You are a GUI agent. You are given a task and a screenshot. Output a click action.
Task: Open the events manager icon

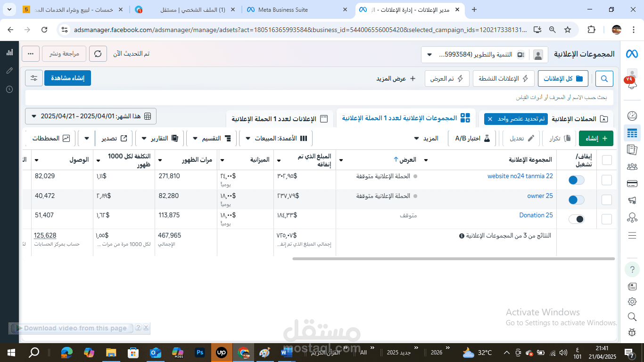click(632, 217)
